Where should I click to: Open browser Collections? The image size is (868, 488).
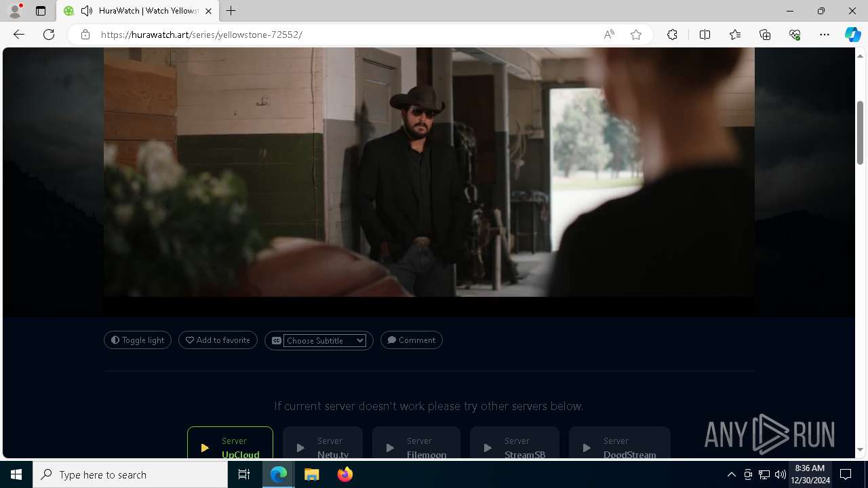click(765, 35)
